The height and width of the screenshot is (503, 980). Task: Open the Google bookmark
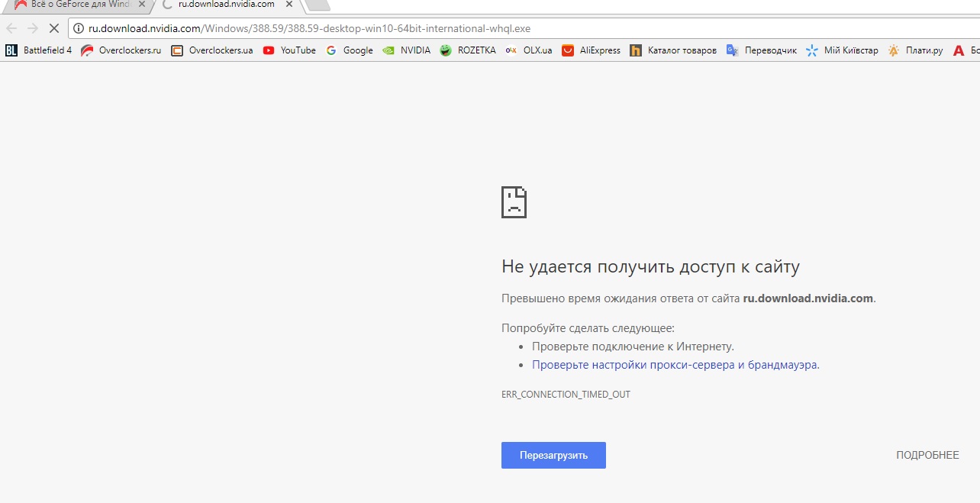click(350, 50)
